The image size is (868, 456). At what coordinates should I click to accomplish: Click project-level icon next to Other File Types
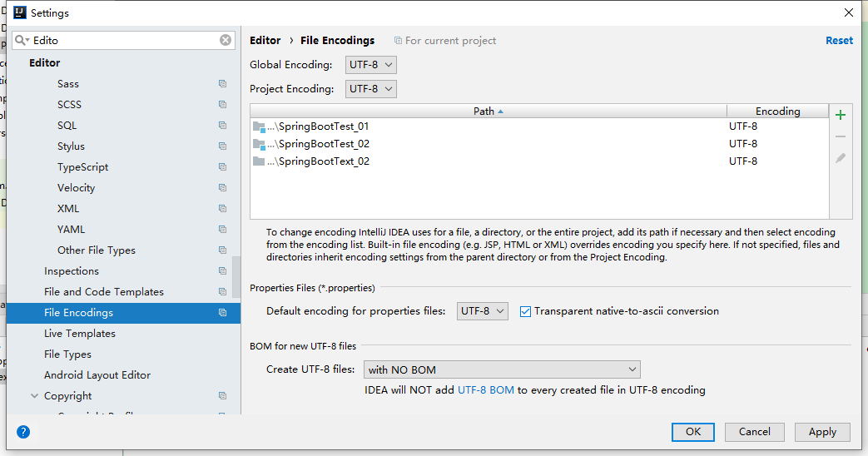pos(222,250)
